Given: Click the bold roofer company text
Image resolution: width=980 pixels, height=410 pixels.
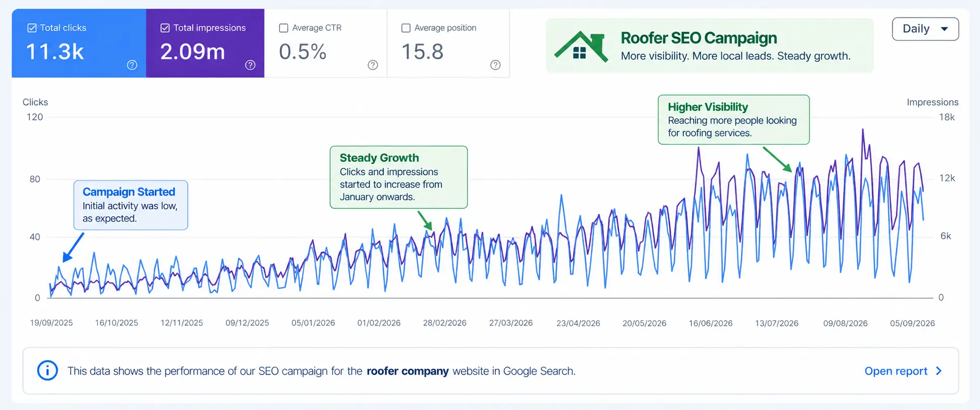Looking at the screenshot, I should tap(407, 371).
